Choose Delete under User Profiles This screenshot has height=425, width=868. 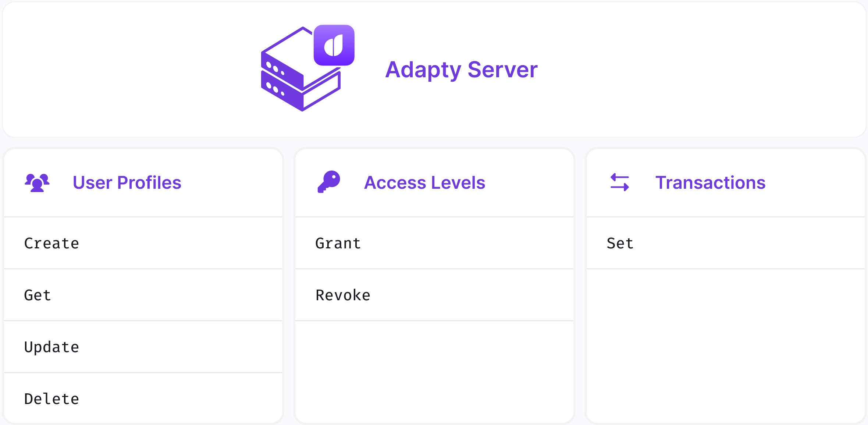pyautogui.click(x=51, y=399)
